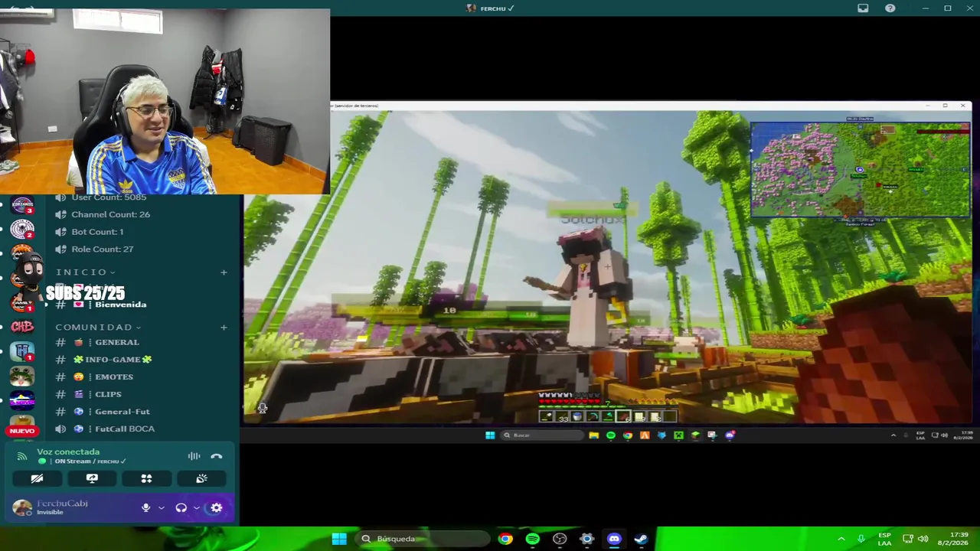Open Spotify from the Windows taskbar
This screenshot has width=980, height=551.
click(x=532, y=539)
